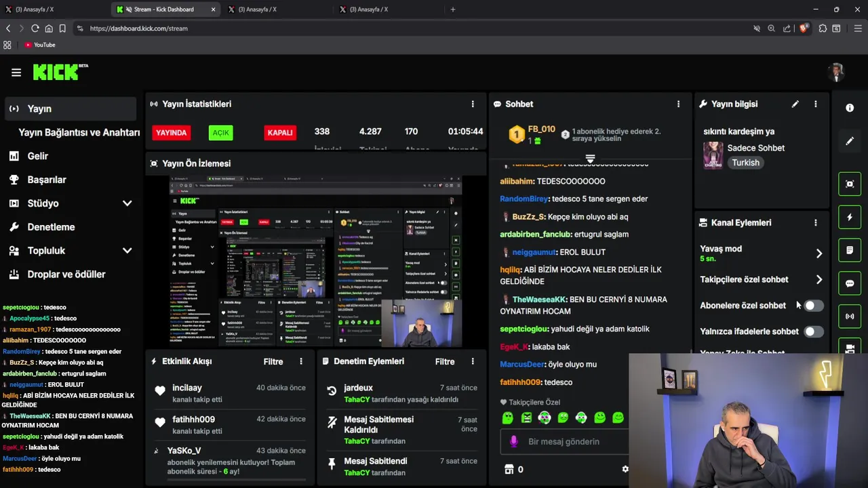Open the shop icon below message box
Viewport: 868px width, 488px height.
tap(509, 469)
